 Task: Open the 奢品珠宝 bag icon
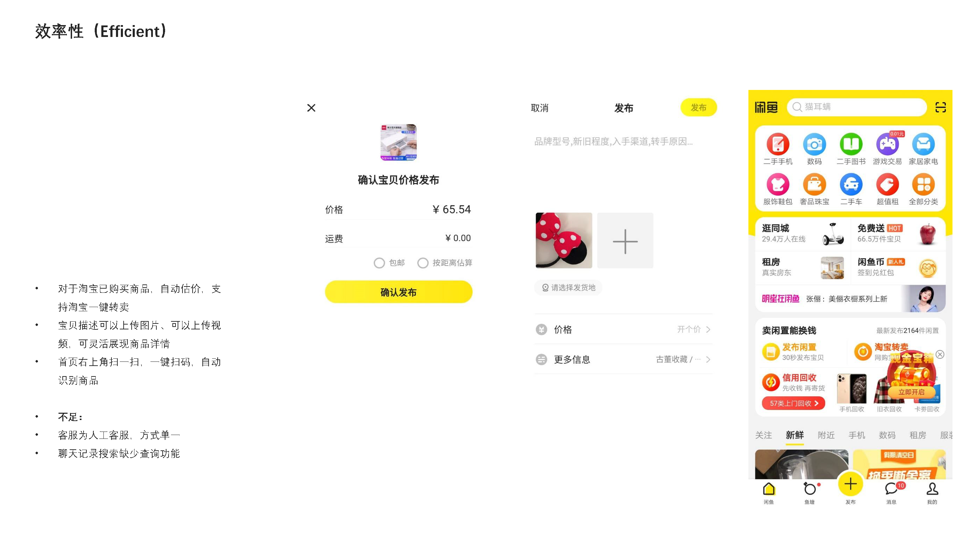(814, 185)
